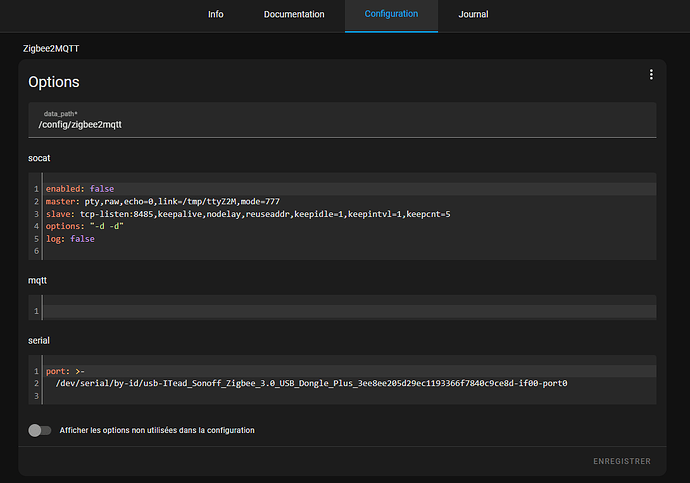The height and width of the screenshot is (483, 690).
Task: Toggle Afficher les options non utilisées switch
Action: point(40,430)
